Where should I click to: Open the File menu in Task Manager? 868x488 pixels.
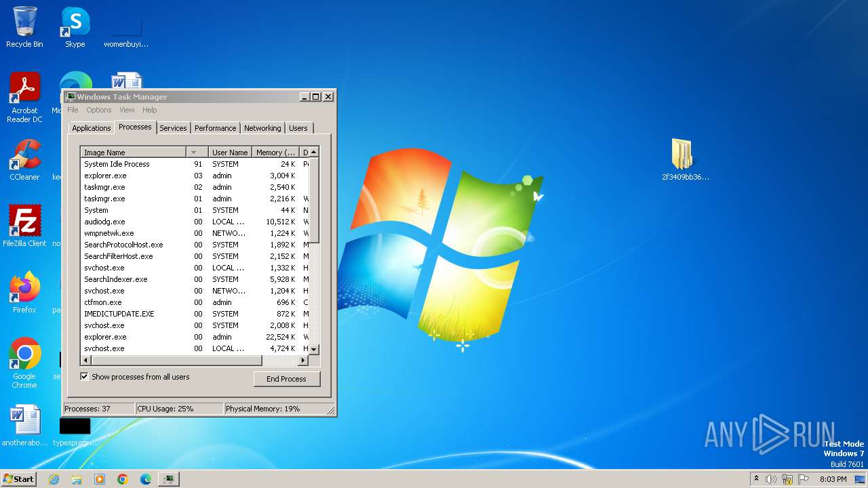[x=73, y=110]
